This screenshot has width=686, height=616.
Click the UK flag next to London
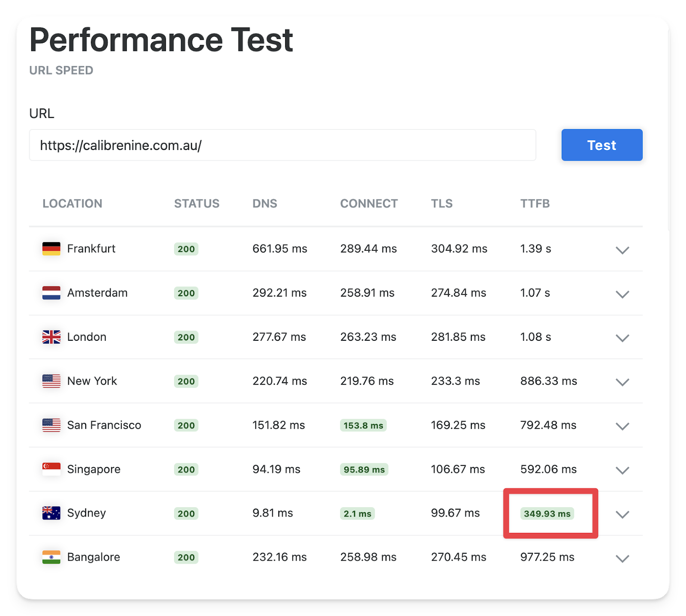pos(51,337)
